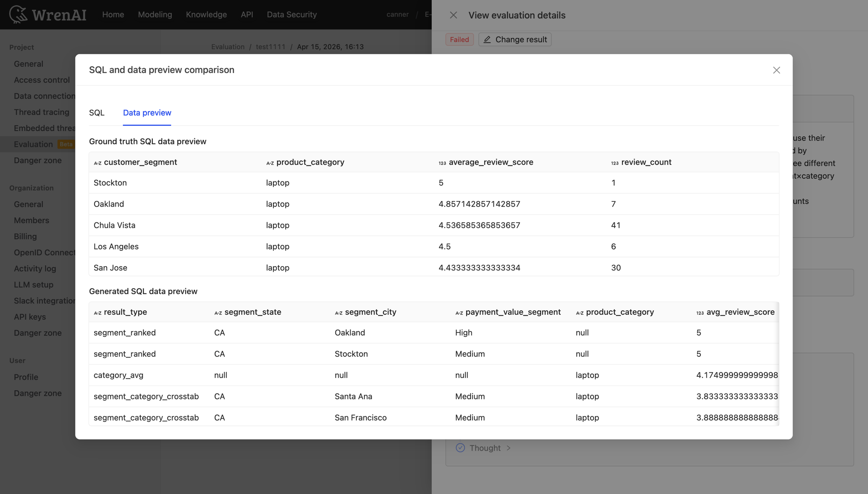Open Profile in the User section

click(26, 377)
